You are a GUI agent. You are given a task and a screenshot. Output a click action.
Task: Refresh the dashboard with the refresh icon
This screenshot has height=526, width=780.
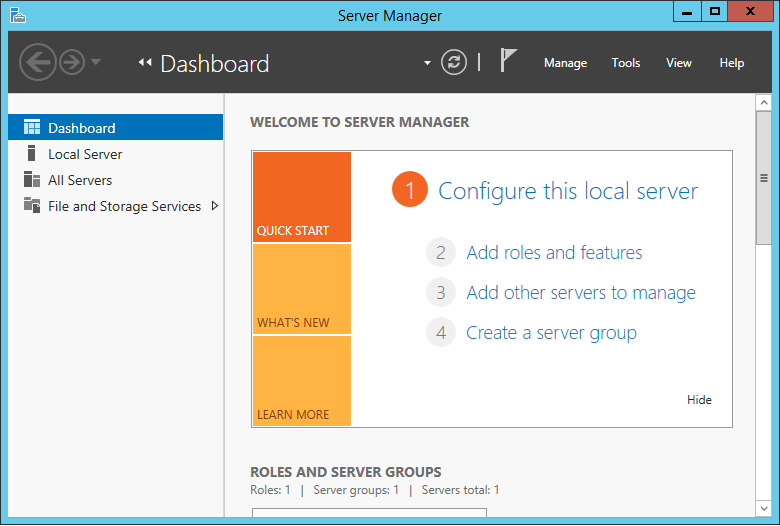454,63
